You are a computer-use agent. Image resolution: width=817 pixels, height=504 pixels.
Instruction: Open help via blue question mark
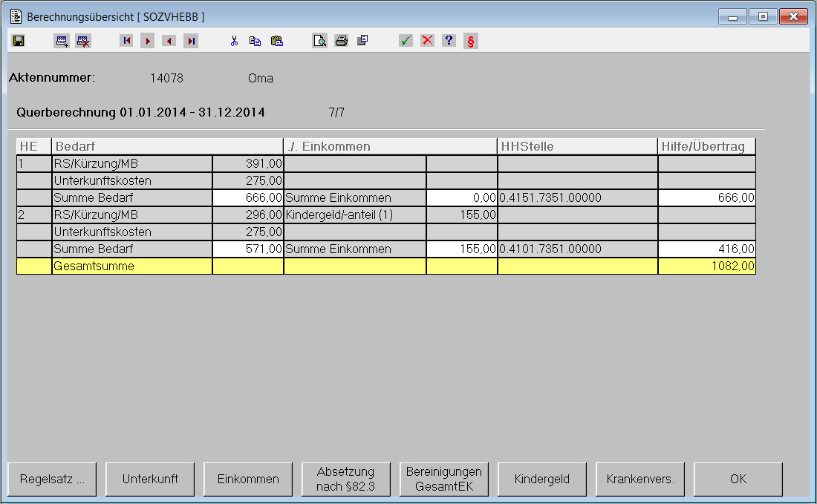pyautogui.click(x=449, y=41)
